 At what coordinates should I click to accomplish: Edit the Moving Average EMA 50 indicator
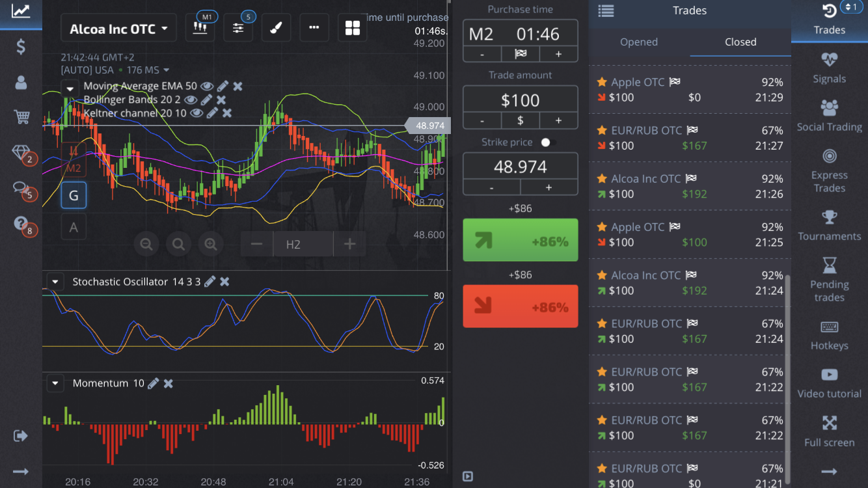coord(223,86)
